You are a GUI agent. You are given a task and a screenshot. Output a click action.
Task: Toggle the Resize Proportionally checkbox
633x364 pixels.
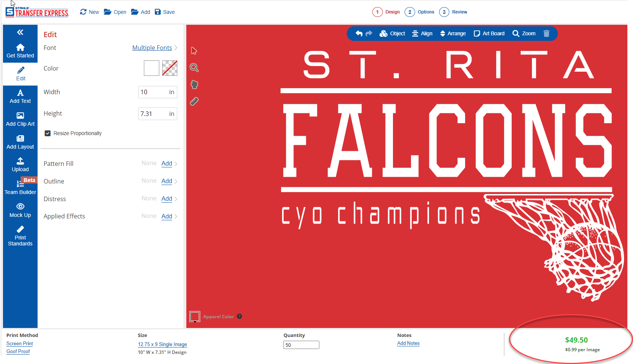47,133
